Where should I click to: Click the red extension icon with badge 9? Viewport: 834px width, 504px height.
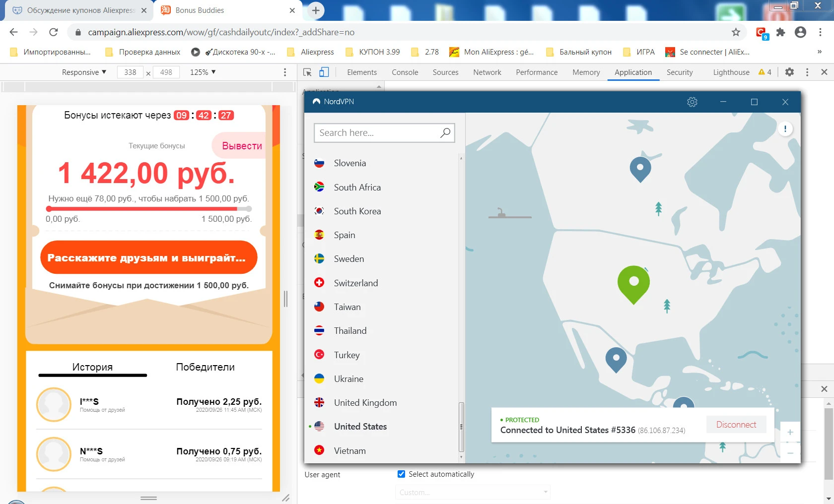point(762,33)
